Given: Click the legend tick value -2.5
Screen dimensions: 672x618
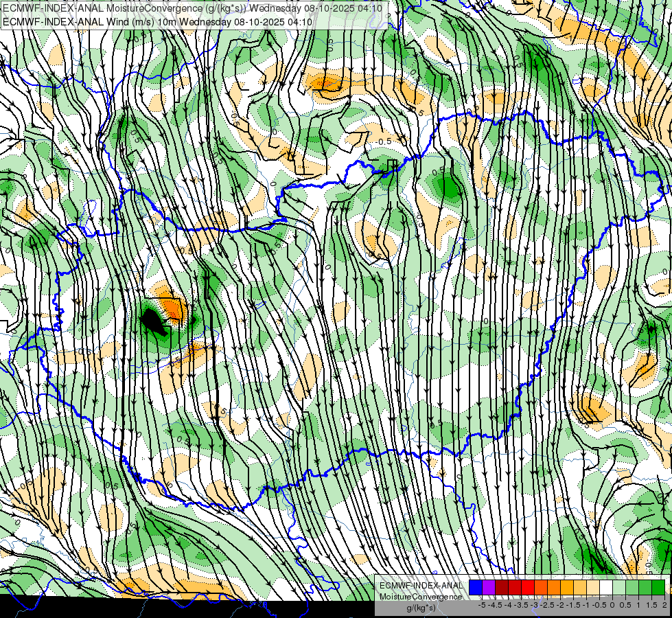Looking at the screenshot, I should pos(547,605).
